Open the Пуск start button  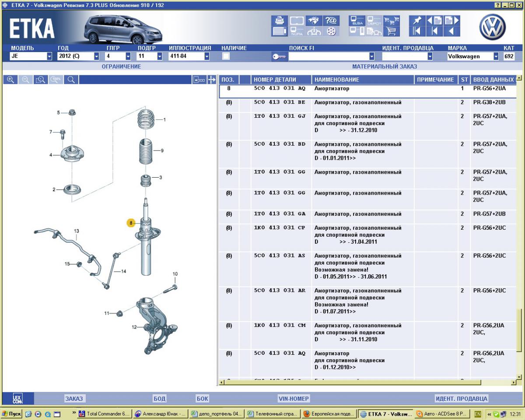(x=12, y=414)
